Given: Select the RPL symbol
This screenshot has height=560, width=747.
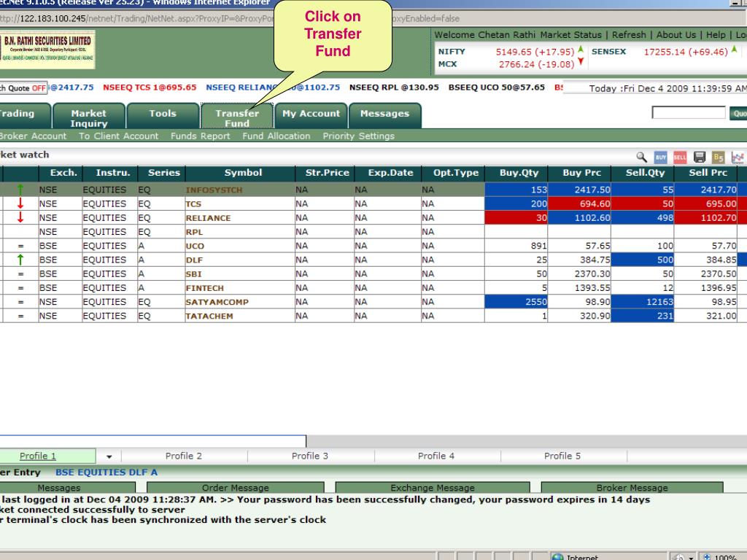Looking at the screenshot, I should [x=194, y=232].
